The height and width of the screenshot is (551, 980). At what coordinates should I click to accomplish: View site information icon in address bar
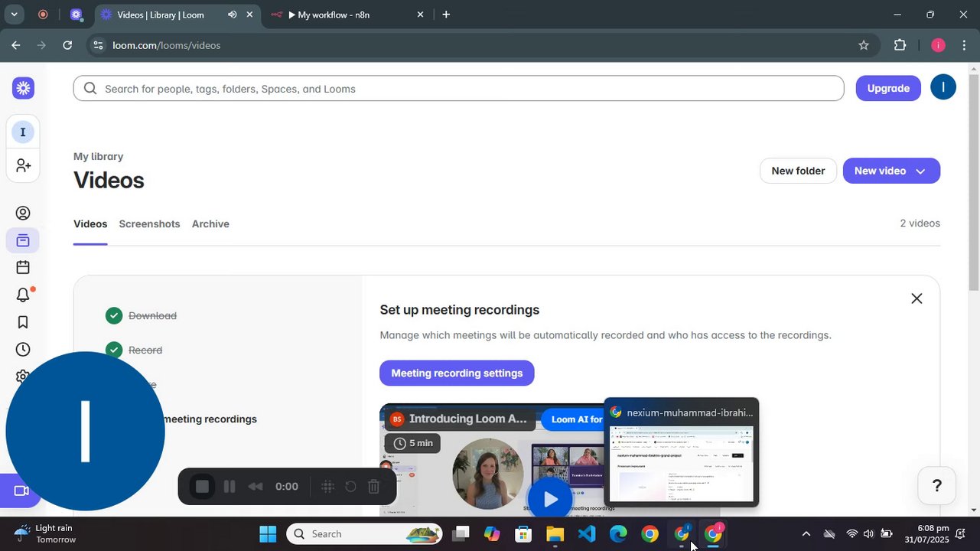coord(97,45)
